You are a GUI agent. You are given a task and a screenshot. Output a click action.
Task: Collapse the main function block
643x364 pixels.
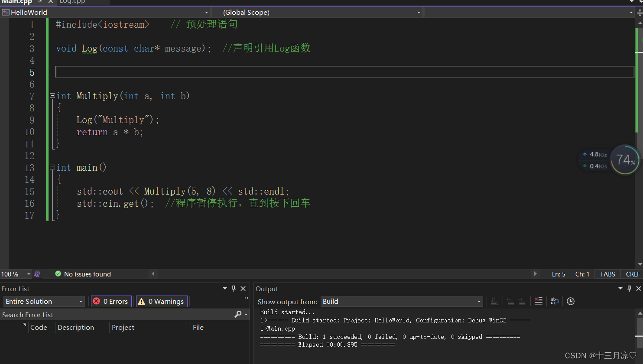(52, 167)
